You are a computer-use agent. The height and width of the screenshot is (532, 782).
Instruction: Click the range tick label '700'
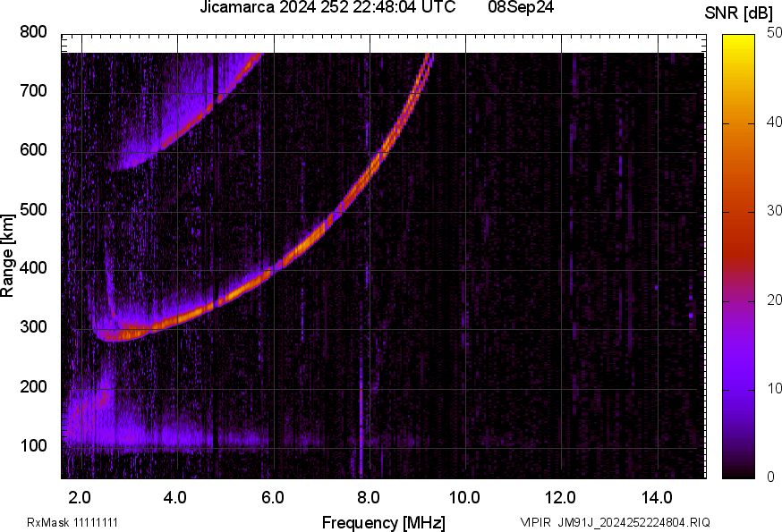coord(33,90)
